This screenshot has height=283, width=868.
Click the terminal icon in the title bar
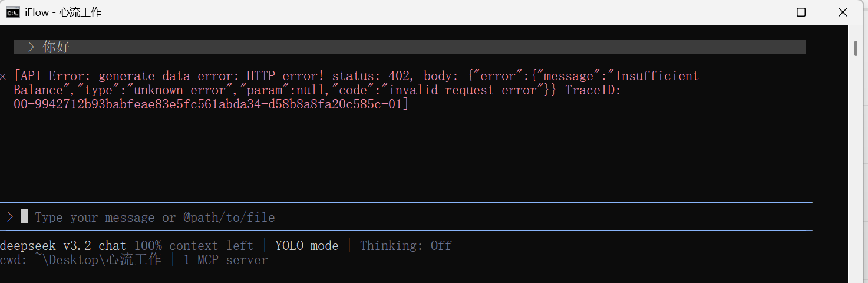12,12
